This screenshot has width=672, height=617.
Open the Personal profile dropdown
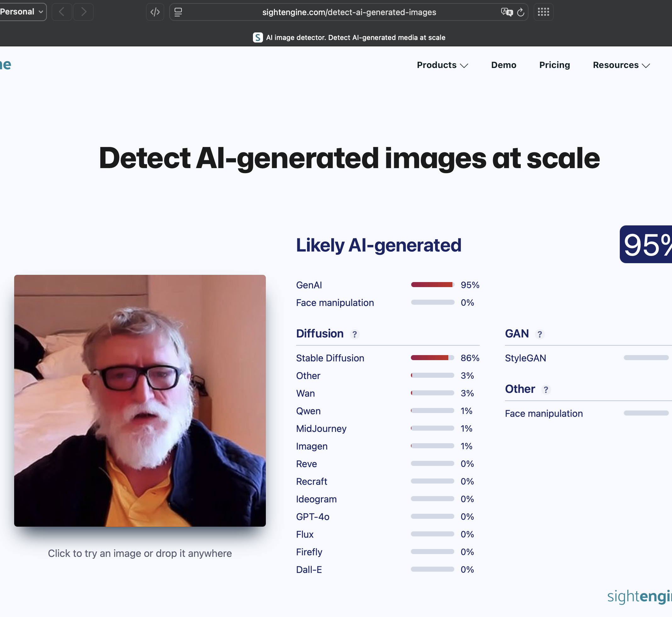click(x=22, y=12)
